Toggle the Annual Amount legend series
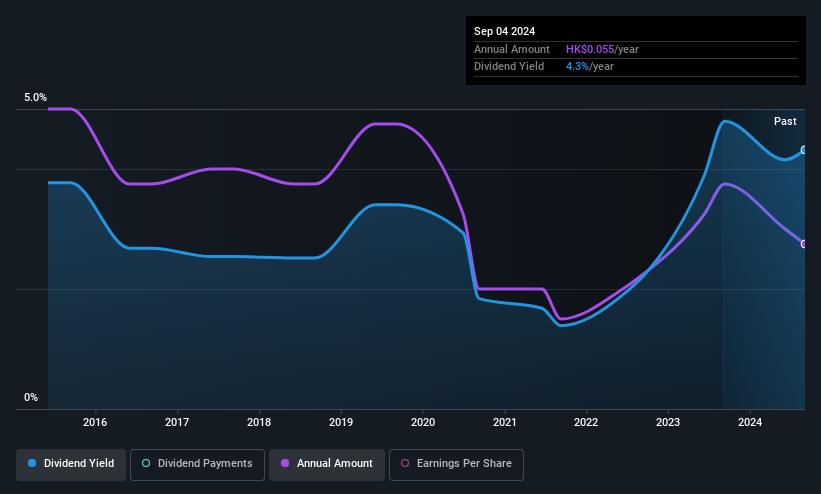This screenshot has height=494, width=821. coord(326,464)
